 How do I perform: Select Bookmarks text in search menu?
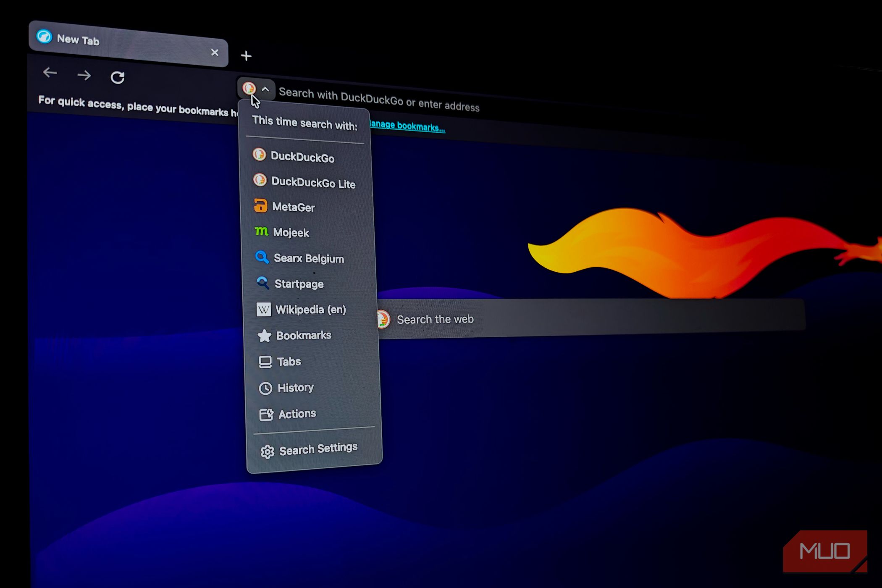pyautogui.click(x=304, y=335)
